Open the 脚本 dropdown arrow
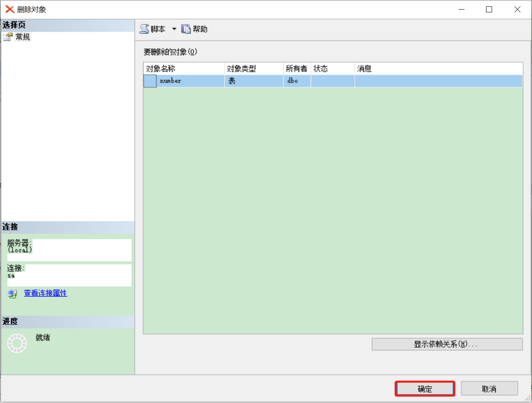Image resolution: width=532 pixels, height=403 pixels. click(174, 29)
